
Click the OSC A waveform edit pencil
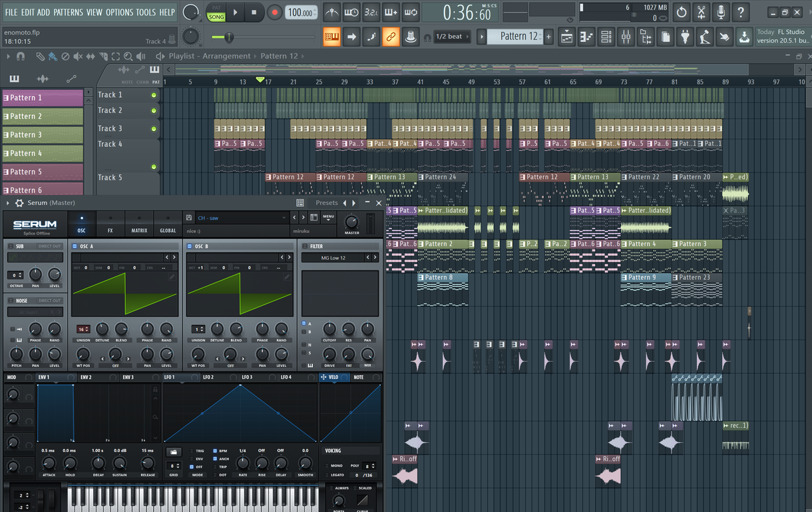pos(172,276)
